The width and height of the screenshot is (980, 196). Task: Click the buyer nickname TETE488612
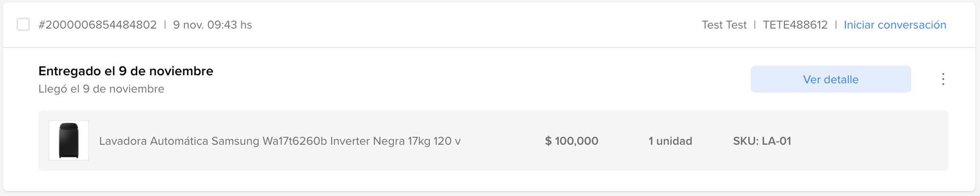tap(795, 25)
